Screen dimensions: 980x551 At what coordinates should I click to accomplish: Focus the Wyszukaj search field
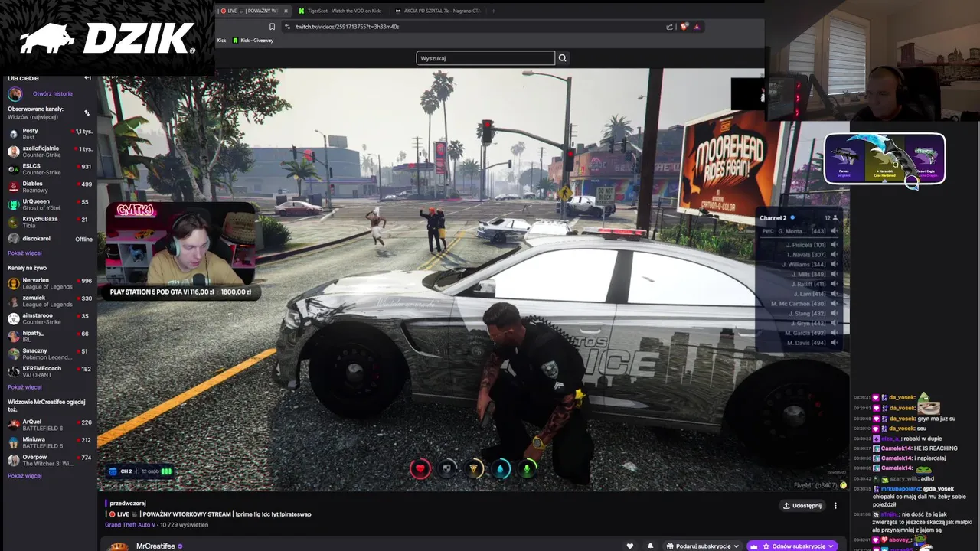[x=485, y=58]
